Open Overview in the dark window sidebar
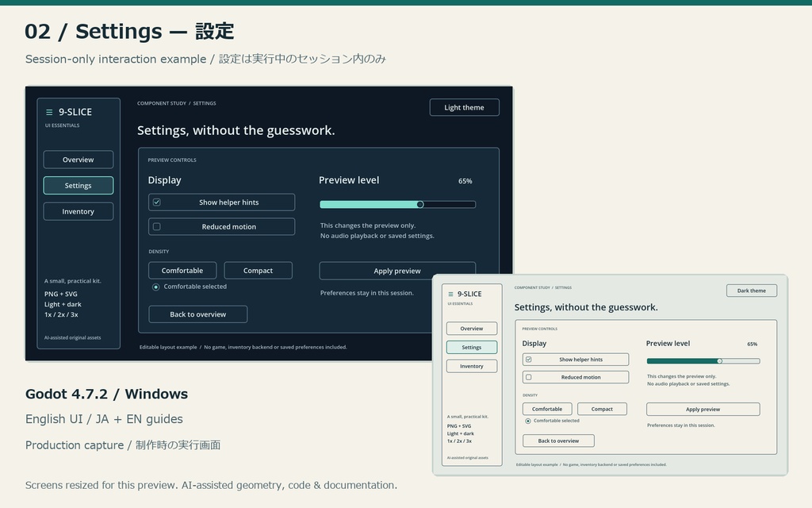 (79, 160)
